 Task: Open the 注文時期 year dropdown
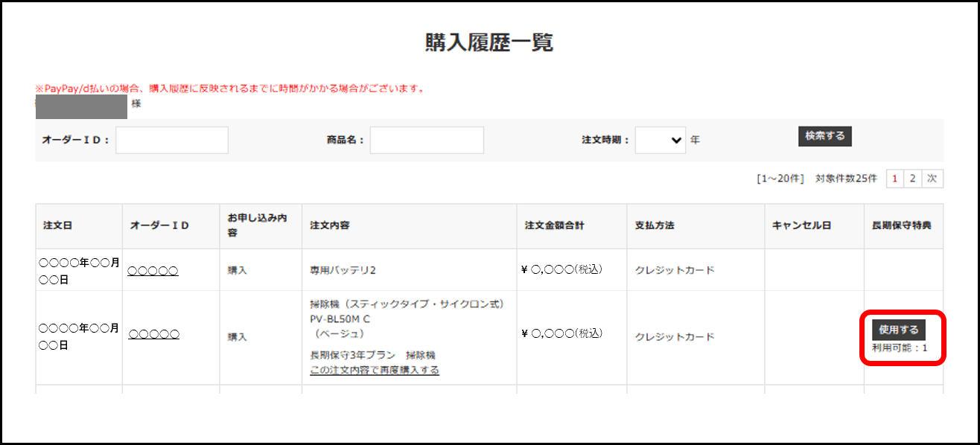pos(660,140)
